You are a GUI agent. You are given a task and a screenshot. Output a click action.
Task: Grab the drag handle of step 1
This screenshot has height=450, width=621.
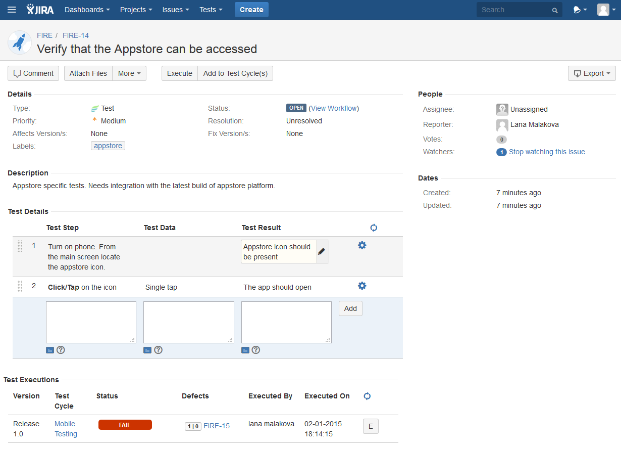pos(20,246)
